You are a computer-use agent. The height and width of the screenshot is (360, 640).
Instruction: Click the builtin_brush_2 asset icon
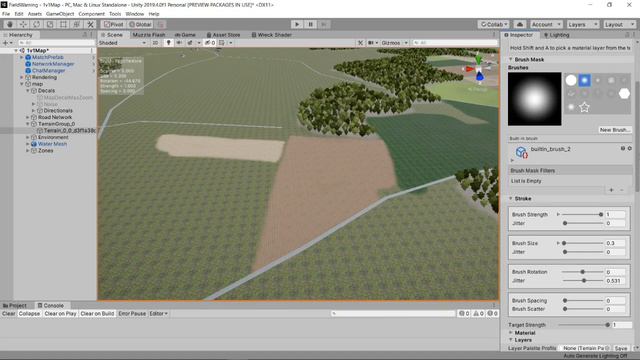[x=521, y=152]
